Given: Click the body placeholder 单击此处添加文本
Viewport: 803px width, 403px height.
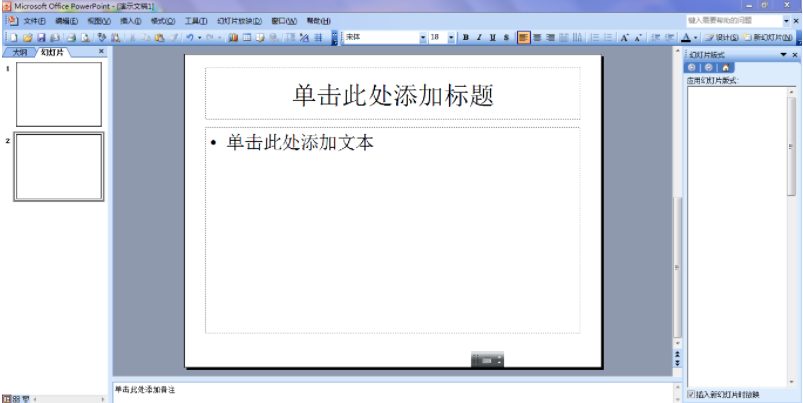Looking at the screenshot, I should tap(393, 230).
